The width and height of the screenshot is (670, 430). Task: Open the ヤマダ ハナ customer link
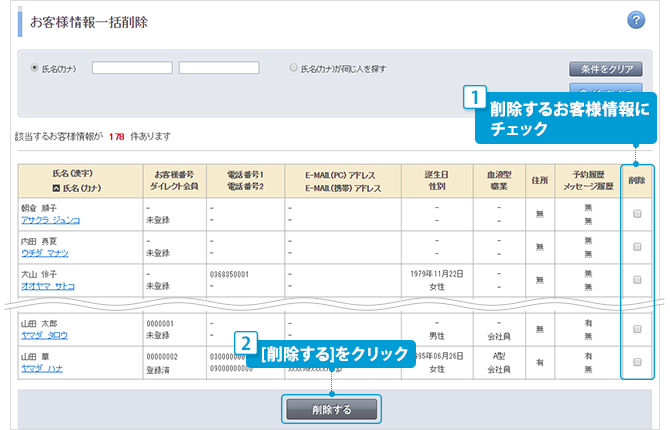40,368
